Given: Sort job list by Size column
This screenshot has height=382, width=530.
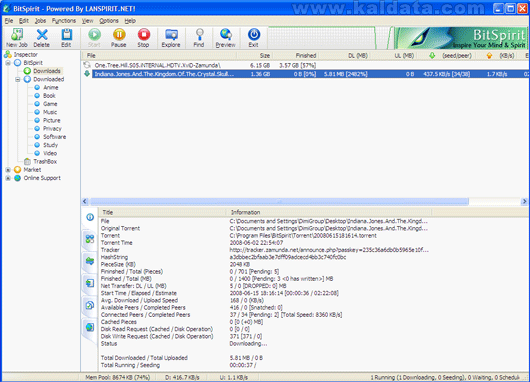Looking at the screenshot, I should (x=255, y=56).
